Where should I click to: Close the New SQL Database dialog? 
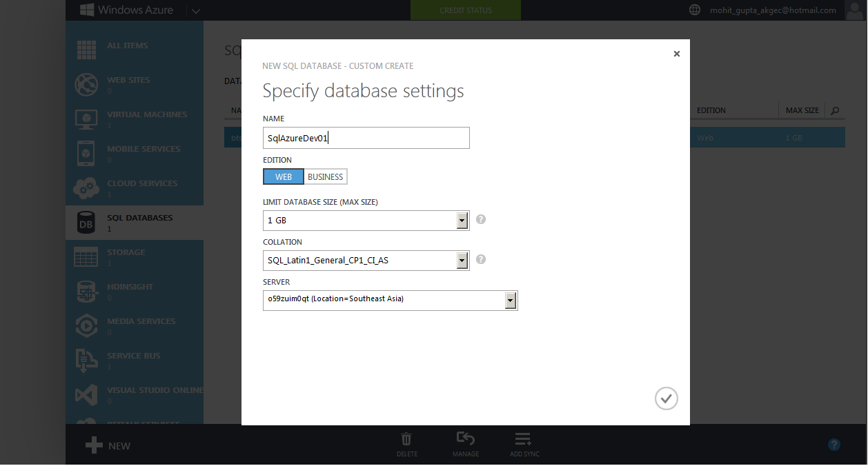tap(677, 54)
